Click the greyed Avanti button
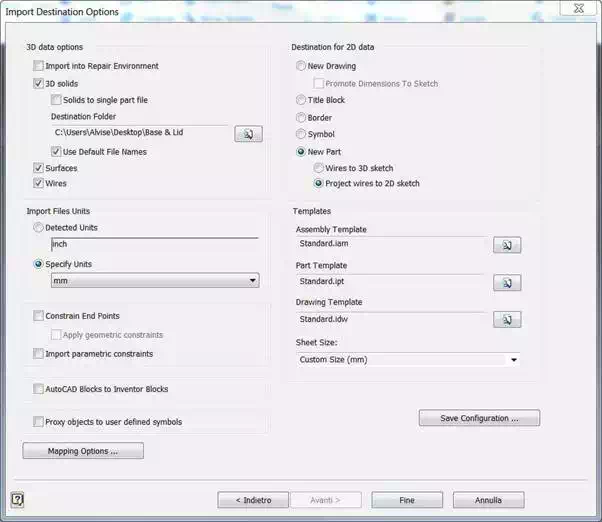602x522 pixels. [x=326, y=500]
